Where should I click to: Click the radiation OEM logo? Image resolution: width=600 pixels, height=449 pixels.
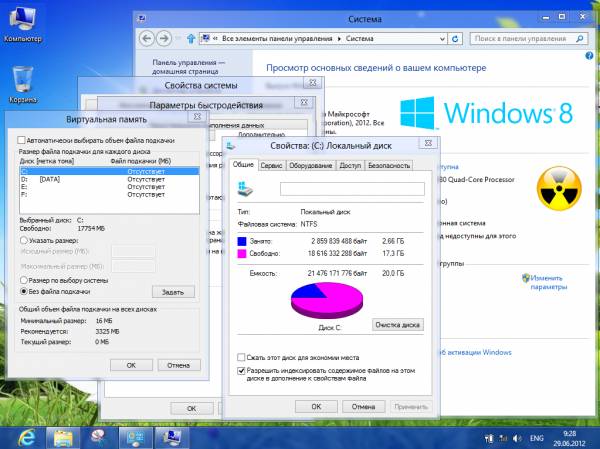pos(559,188)
